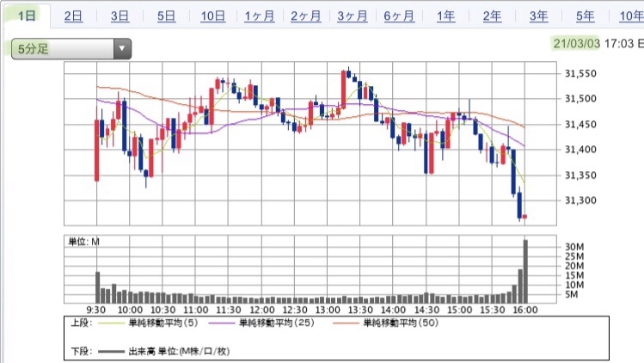Screen dimensions: 644x363
Task: Click the 20M volume axis label
Action: coord(574,266)
